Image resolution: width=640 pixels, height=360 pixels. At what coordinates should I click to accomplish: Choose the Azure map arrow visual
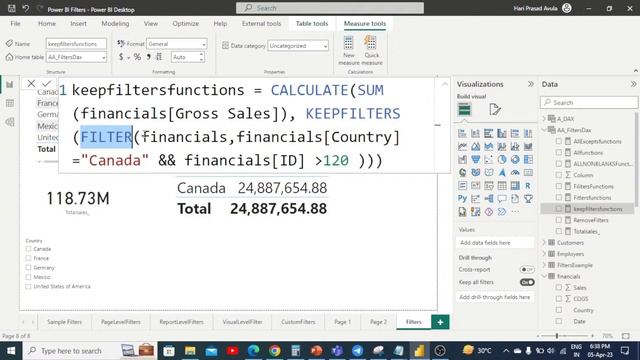click(502, 173)
